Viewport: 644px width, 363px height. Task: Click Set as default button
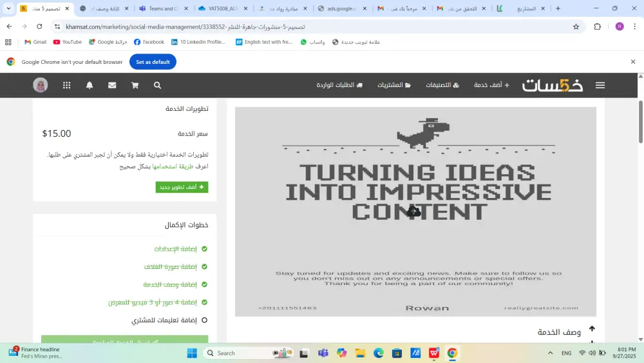[x=153, y=62]
